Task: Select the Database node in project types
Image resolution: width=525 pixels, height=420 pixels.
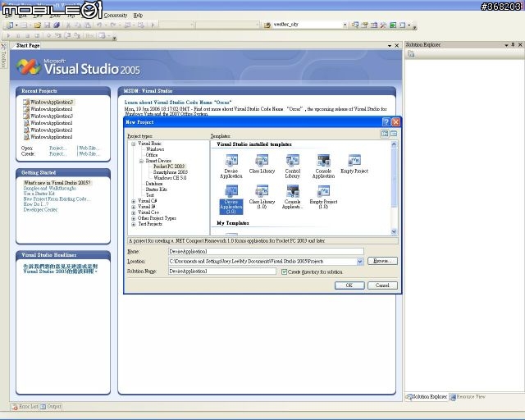Action: click(154, 184)
